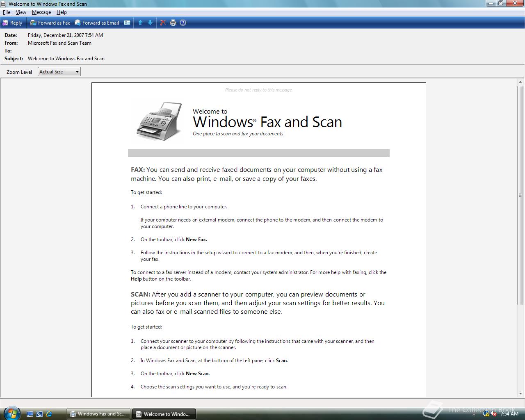Click window title bar icon
Screen dimensions: 525x420
click(3, 4)
